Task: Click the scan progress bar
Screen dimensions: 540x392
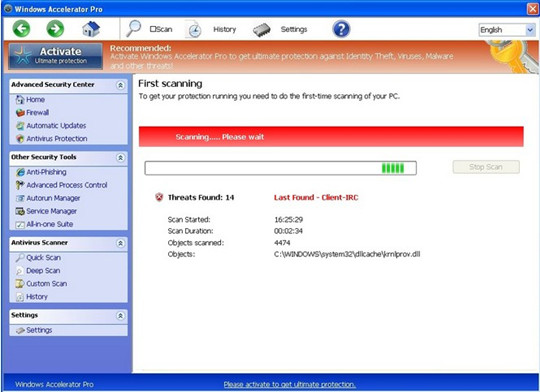Action: 280,168
